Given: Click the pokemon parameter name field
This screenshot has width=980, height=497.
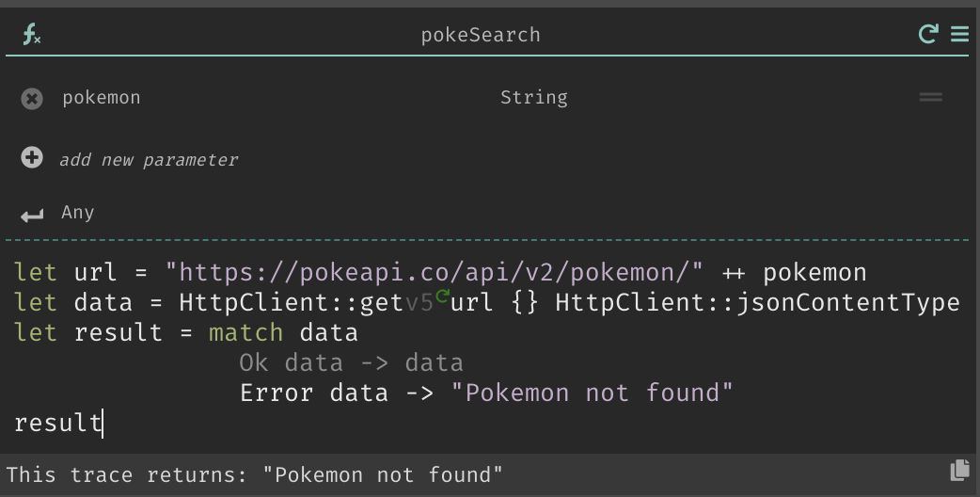Looking at the screenshot, I should click(x=102, y=98).
